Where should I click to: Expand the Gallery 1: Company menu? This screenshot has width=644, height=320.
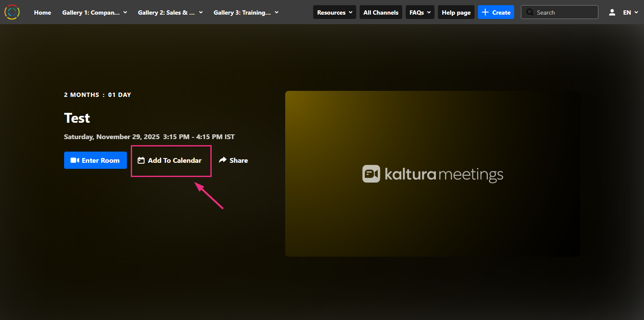pos(95,12)
